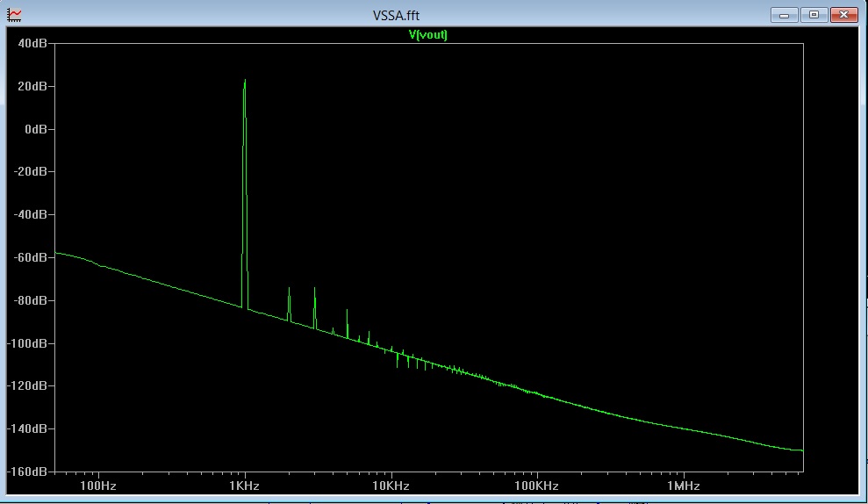Click the -60dB axis label
This screenshot has width=868, height=504.
31,257
